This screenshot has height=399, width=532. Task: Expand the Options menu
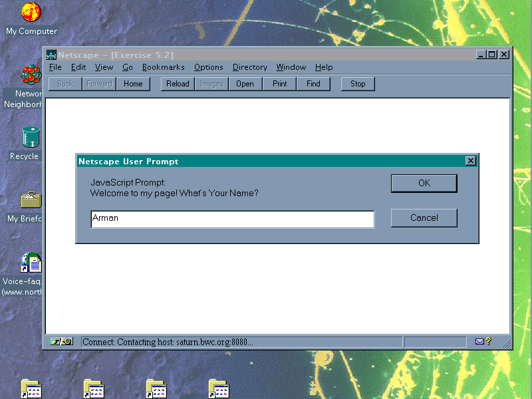(x=208, y=67)
